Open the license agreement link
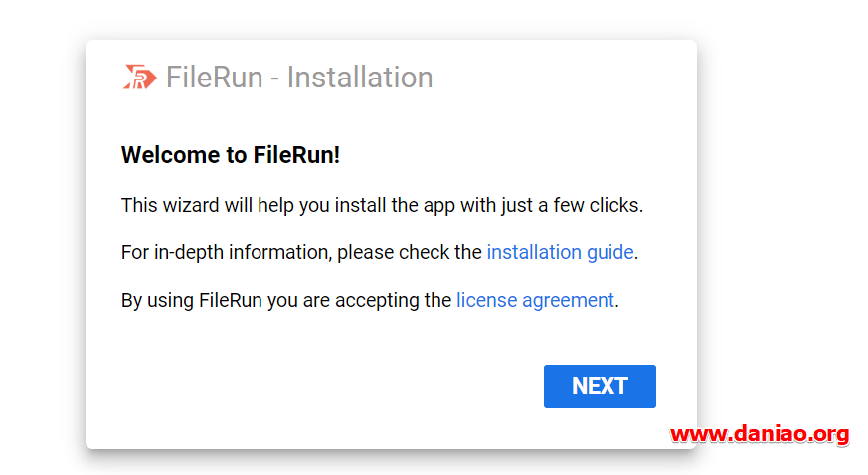This screenshot has width=868, height=475. [535, 300]
